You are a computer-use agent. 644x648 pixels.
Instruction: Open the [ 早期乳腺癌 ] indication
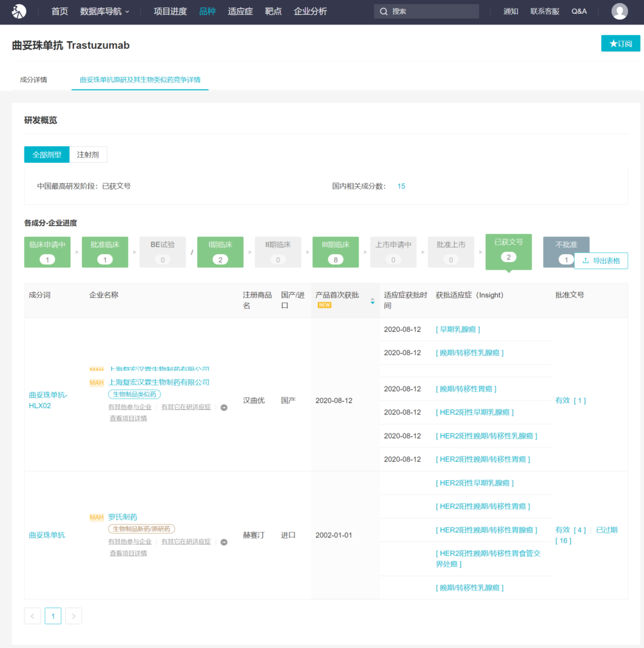click(x=458, y=330)
